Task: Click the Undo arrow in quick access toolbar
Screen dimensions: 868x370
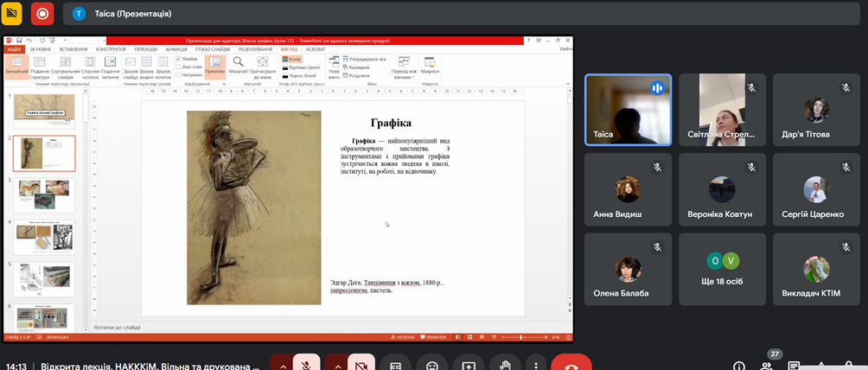Action: pyautogui.click(x=29, y=41)
